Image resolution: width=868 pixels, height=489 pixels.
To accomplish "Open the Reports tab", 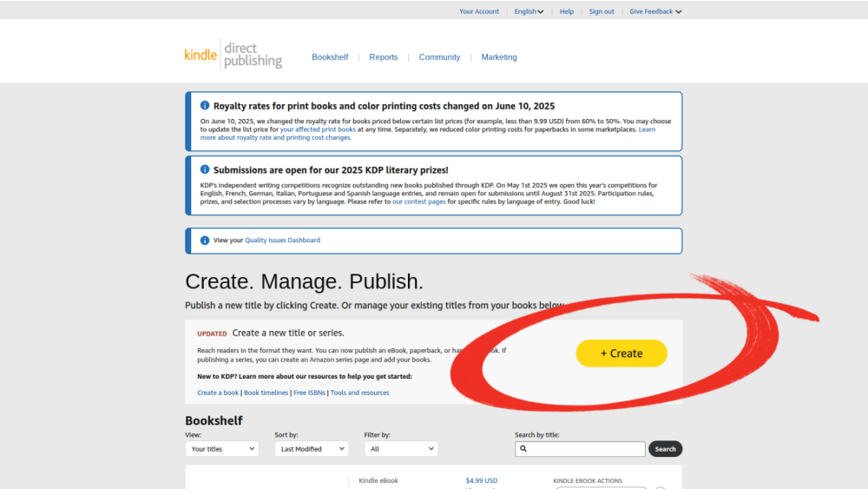I will click(x=383, y=57).
